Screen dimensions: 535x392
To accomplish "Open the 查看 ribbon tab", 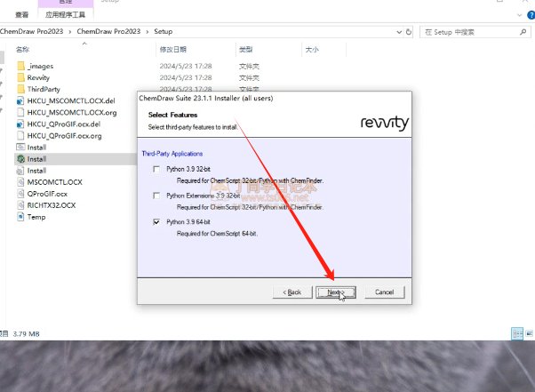I will pyautogui.click(x=22, y=15).
